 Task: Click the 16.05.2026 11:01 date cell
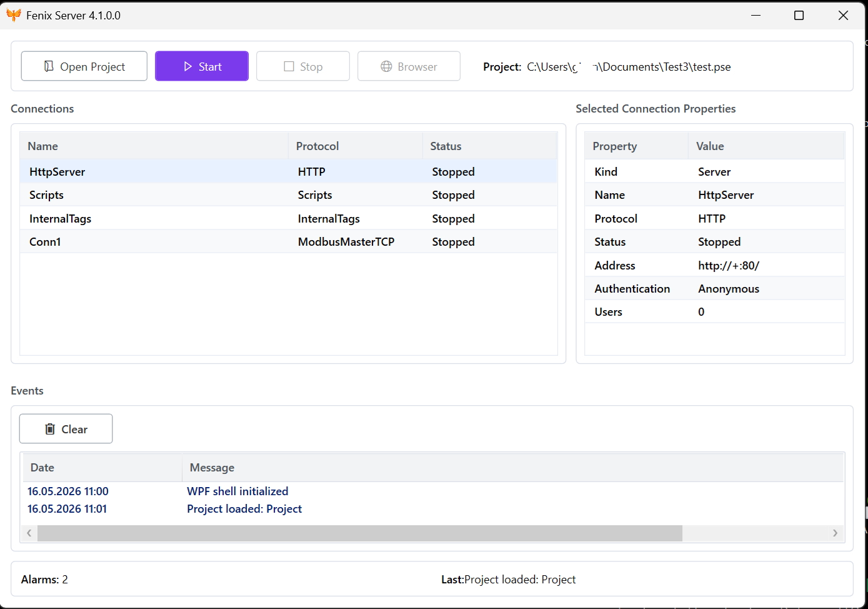(67, 509)
